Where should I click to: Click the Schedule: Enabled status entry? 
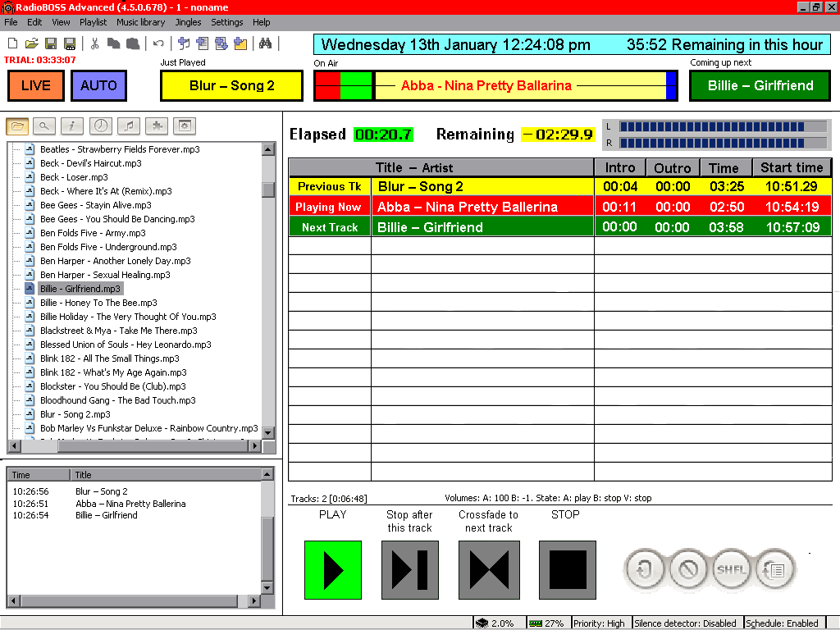(782, 623)
